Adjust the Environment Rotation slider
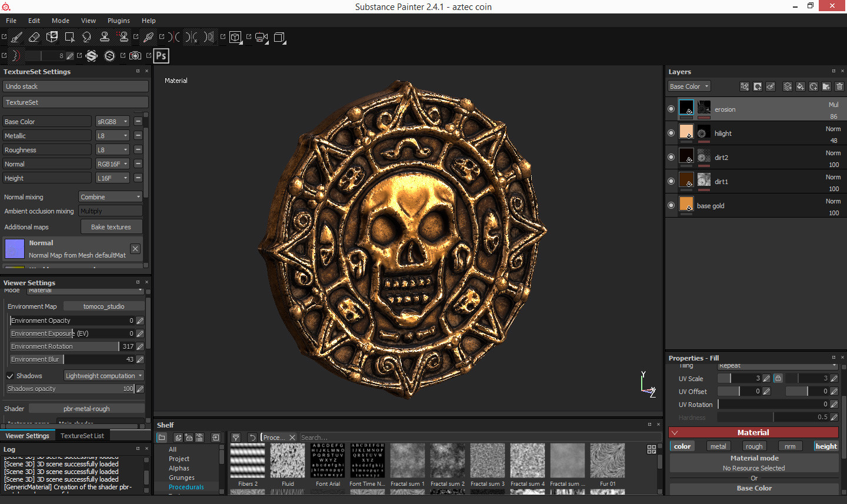The width and height of the screenshot is (847, 504). 72,346
